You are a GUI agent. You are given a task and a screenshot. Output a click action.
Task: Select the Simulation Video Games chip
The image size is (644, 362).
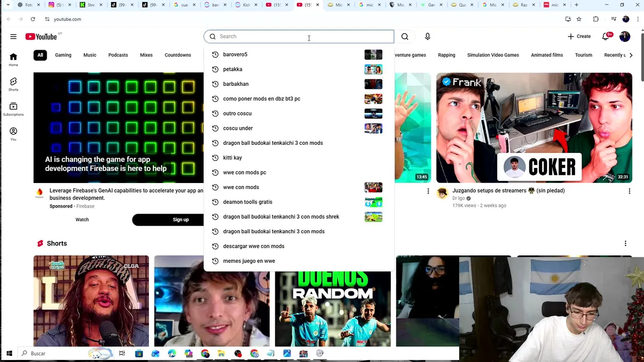[493, 55]
